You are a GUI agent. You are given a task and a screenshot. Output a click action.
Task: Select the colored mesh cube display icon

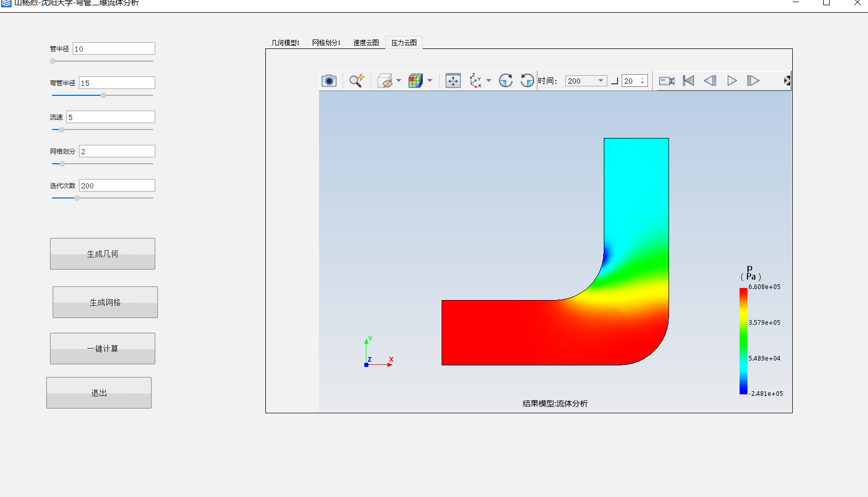coord(416,81)
